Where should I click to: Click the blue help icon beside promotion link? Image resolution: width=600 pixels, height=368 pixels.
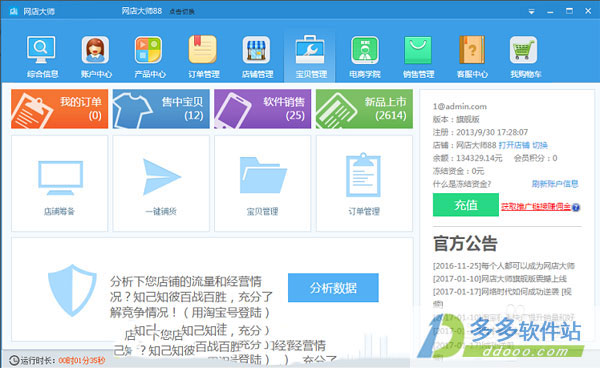click(576, 207)
